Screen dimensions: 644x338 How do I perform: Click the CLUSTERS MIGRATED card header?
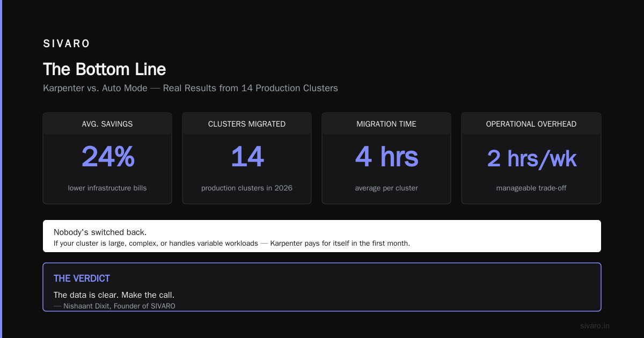tap(247, 124)
